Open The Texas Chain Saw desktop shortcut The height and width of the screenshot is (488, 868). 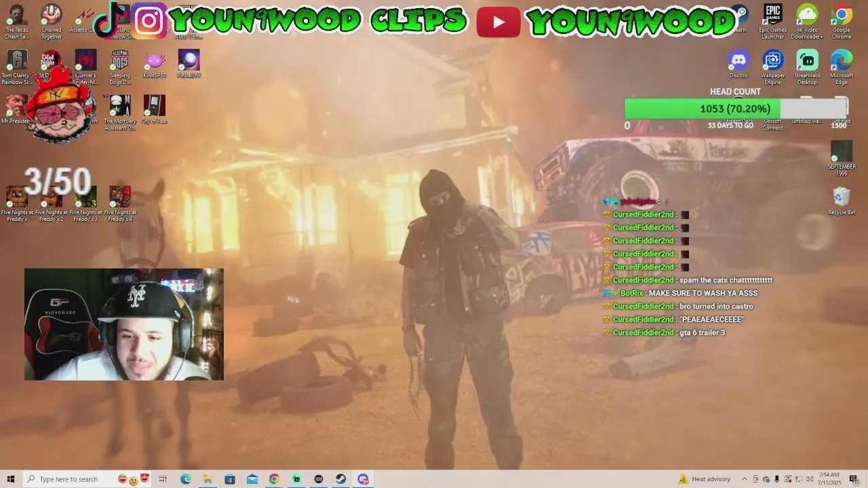17,21
